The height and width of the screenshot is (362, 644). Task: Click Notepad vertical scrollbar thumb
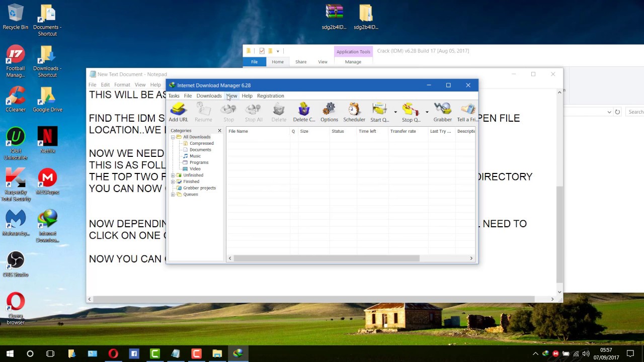[559, 234]
